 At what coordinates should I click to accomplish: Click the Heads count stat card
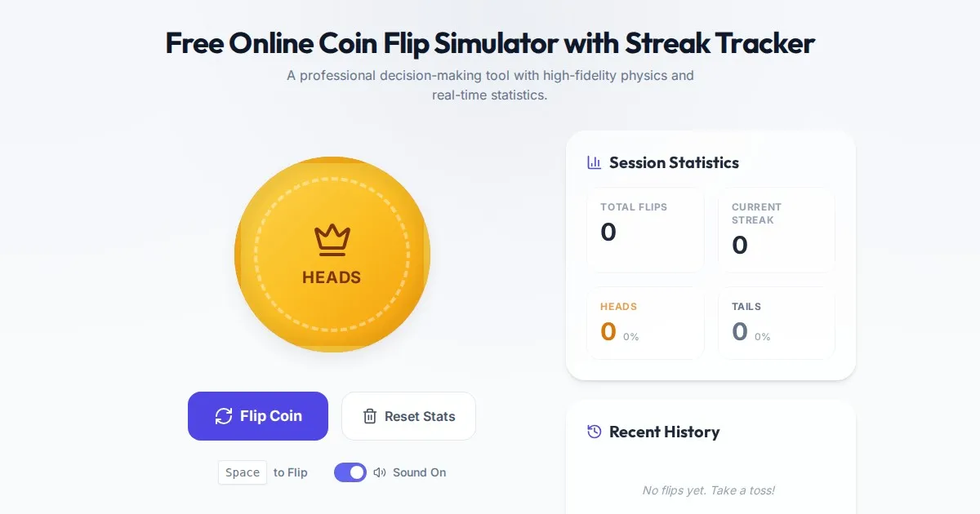point(645,323)
